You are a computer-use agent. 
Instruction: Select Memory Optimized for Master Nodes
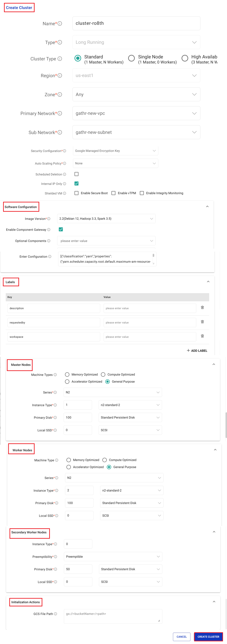pyautogui.click(x=67, y=374)
